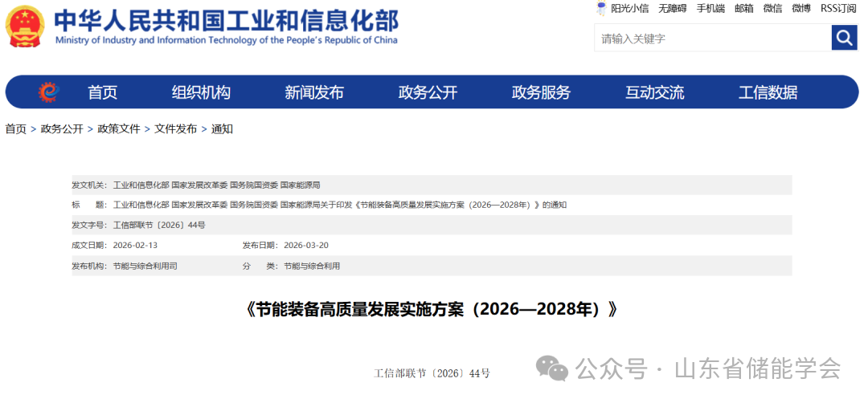Select 分类 value 节能与综合利用

click(x=312, y=266)
